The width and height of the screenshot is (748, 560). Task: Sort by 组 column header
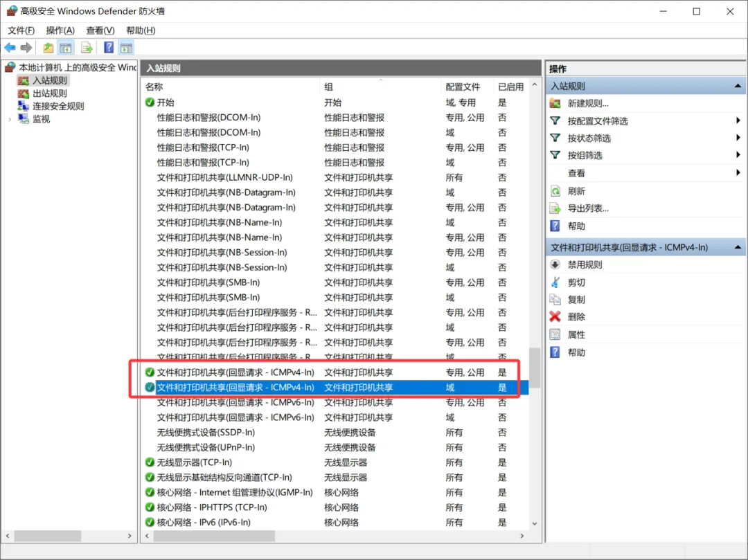point(380,87)
